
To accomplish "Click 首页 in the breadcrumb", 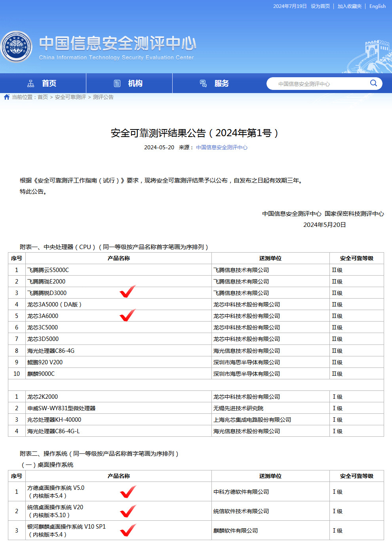I will pyautogui.click(x=43, y=97).
